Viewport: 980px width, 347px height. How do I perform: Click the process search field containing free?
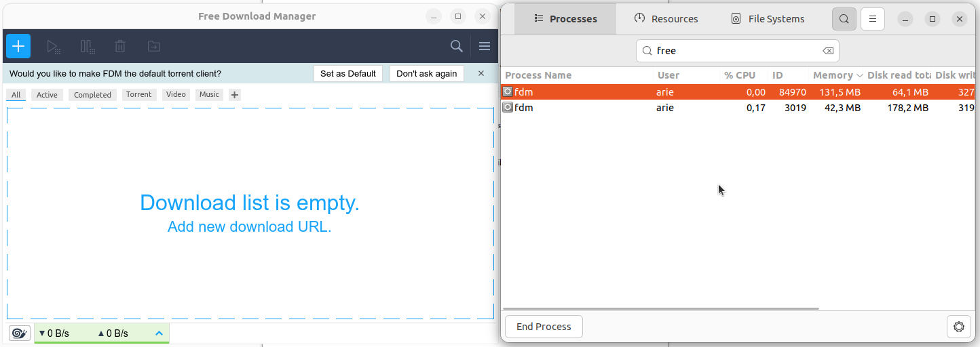point(738,51)
